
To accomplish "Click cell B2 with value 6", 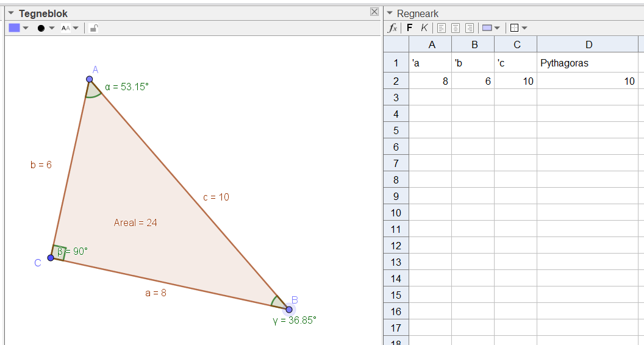I will pyautogui.click(x=473, y=81).
